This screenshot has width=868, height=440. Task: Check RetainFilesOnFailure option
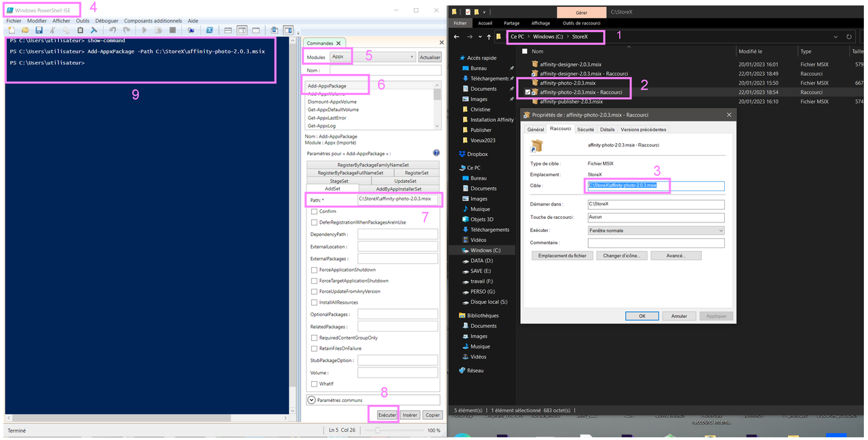pos(315,348)
